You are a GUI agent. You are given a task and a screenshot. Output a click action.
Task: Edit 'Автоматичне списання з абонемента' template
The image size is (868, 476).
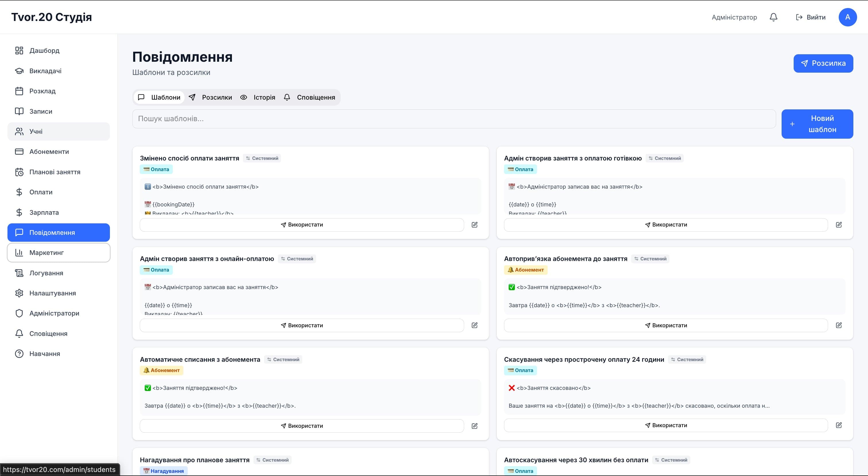474,426
